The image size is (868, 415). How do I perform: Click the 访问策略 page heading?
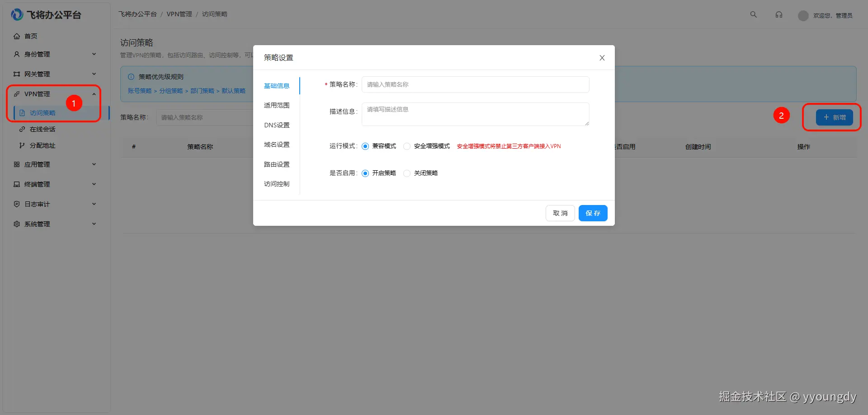[x=137, y=42]
